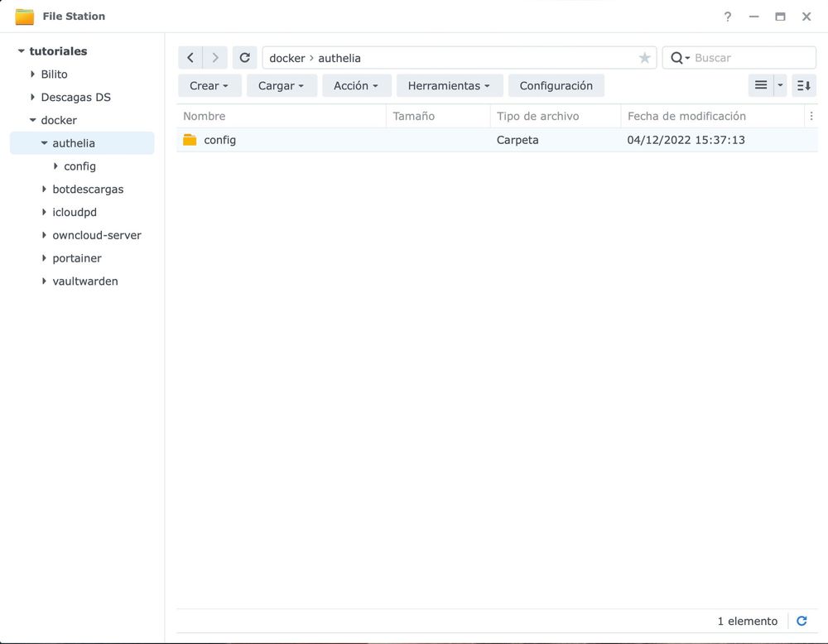Click the Configuración button
The height and width of the screenshot is (644, 828).
[x=556, y=84]
